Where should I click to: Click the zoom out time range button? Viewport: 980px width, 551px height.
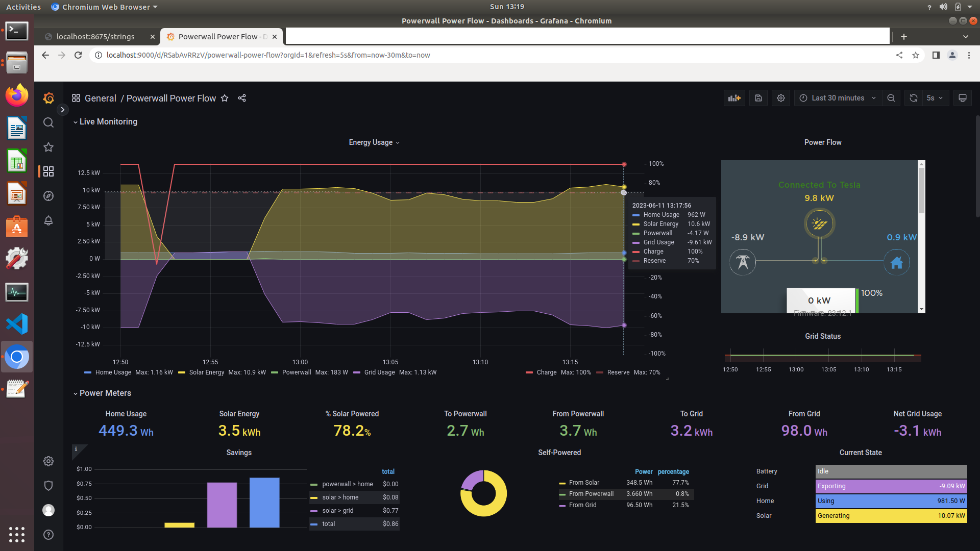891,97
